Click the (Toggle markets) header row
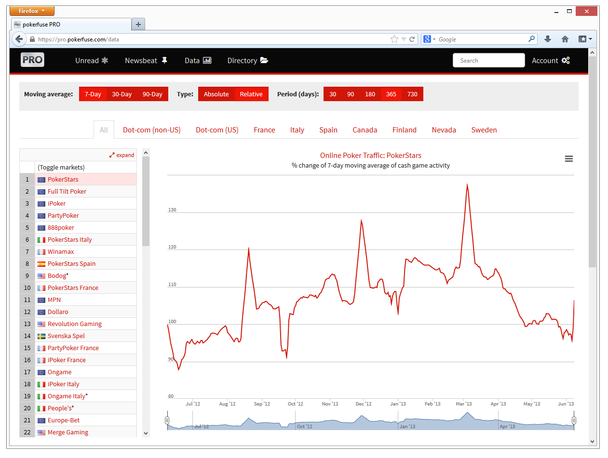 (x=78, y=167)
